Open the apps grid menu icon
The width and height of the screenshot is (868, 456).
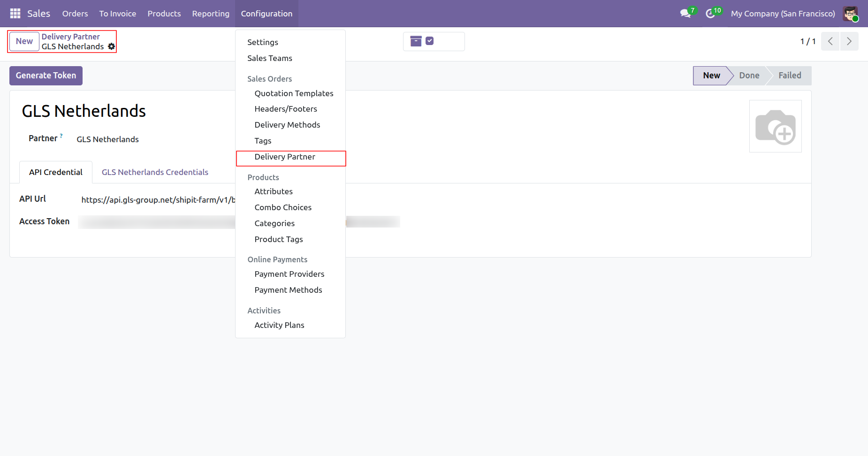pyautogui.click(x=15, y=14)
